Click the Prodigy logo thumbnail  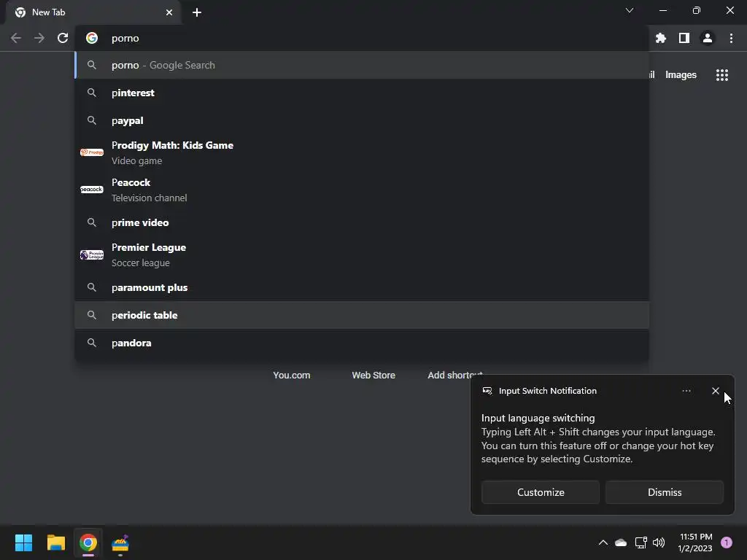[92, 152]
